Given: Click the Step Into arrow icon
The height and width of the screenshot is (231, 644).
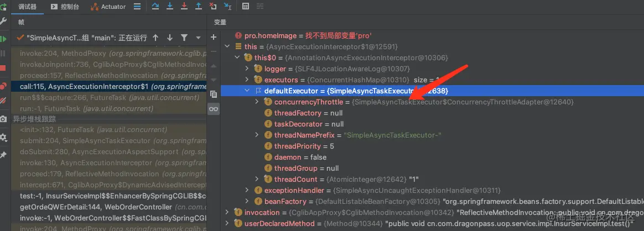Looking at the screenshot, I should click(x=170, y=6).
